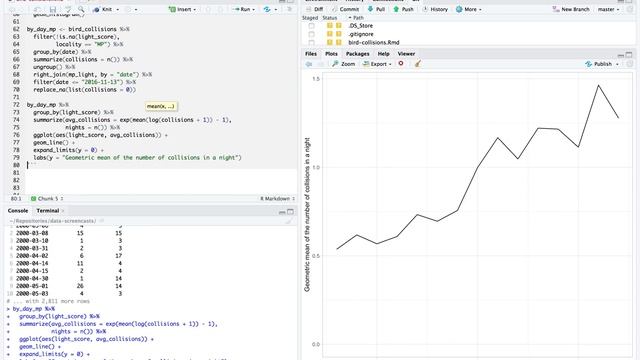Open Git History view
This screenshot has height=360, width=640.
[x=435, y=9]
